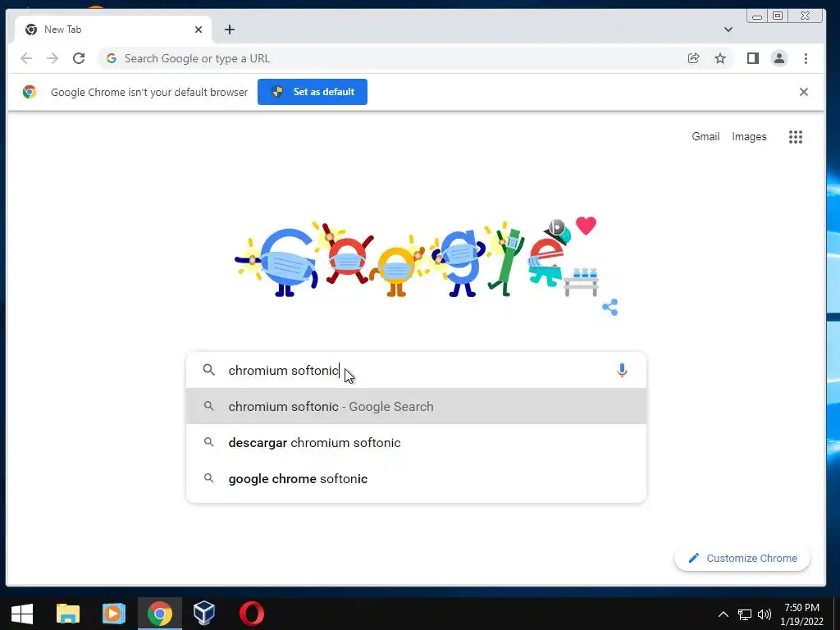Open Opera from the taskbar
840x630 pixels.
tap(251, 614)
